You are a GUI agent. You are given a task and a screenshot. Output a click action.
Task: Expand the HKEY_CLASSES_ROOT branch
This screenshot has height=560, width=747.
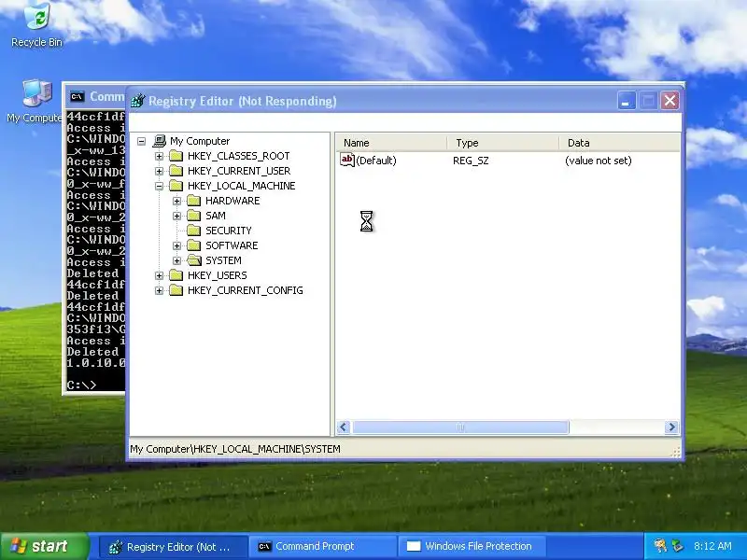click(159, 156)
